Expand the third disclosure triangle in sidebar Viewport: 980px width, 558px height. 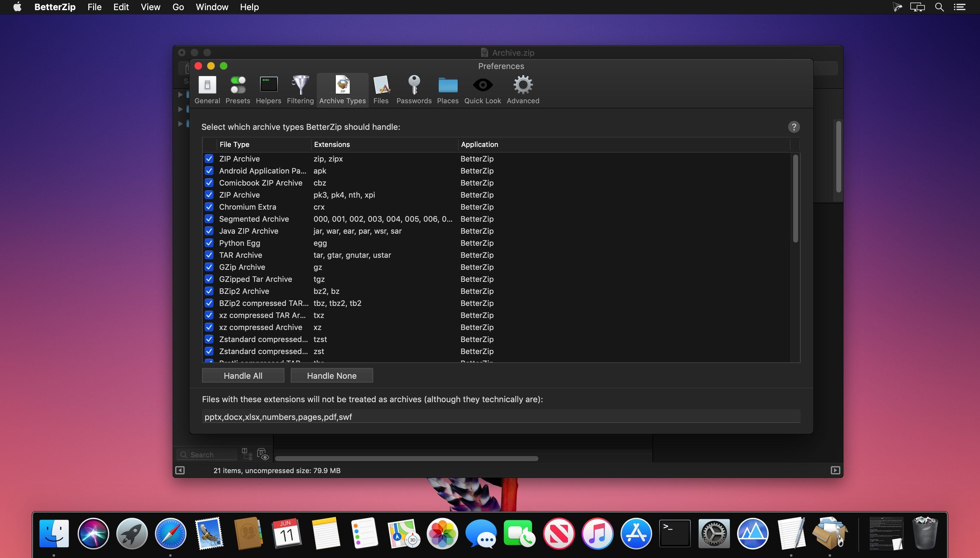click(x=180, y=124)
